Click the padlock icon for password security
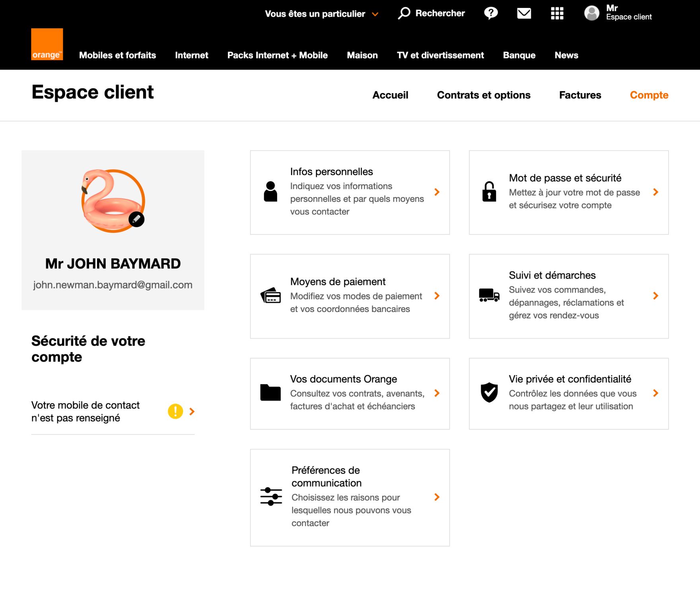 (x=489, y=192)
